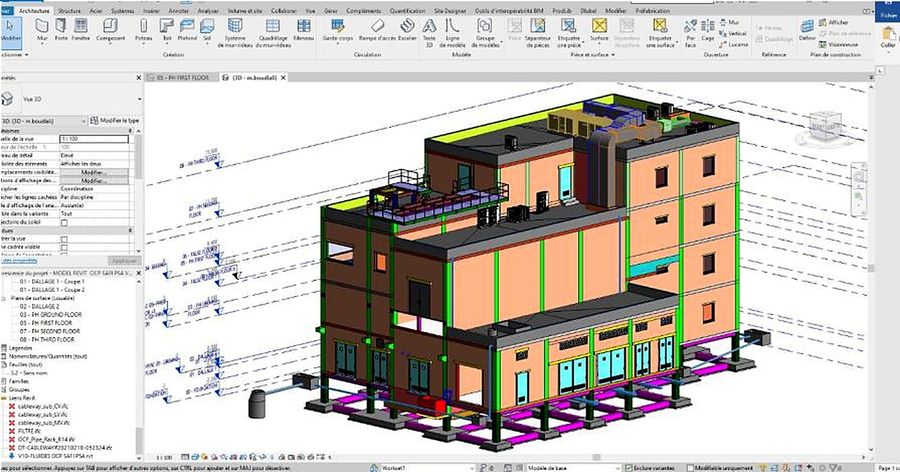Click Modifier button for graphic display options
Image resolution: width=900 pixels, height=472 pixels.
pos(94,181)
